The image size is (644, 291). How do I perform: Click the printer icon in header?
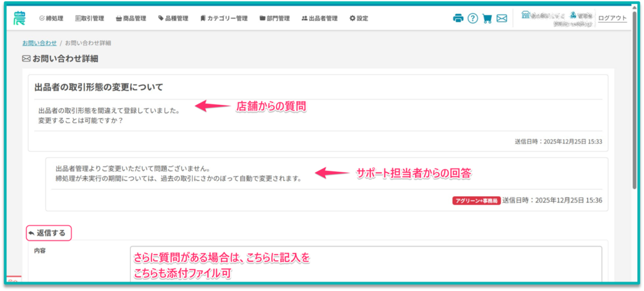click(x=458, y=18)
